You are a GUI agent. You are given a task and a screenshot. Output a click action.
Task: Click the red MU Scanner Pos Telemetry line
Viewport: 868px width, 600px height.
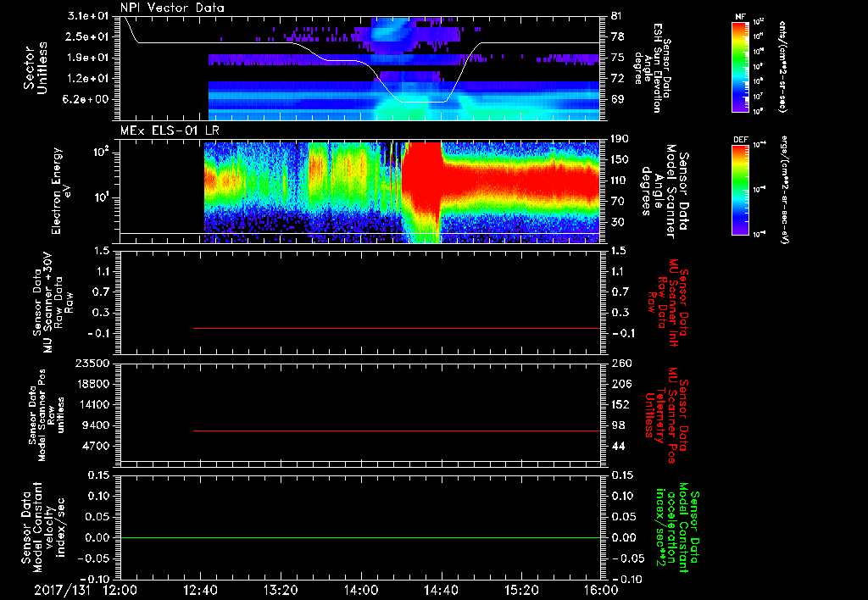pyautogui.click(x=397, y=431)
